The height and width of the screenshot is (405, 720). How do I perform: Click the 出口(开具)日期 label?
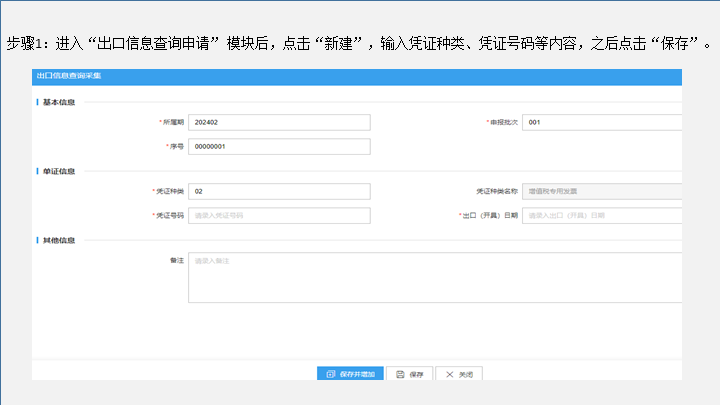click(490, 215)
